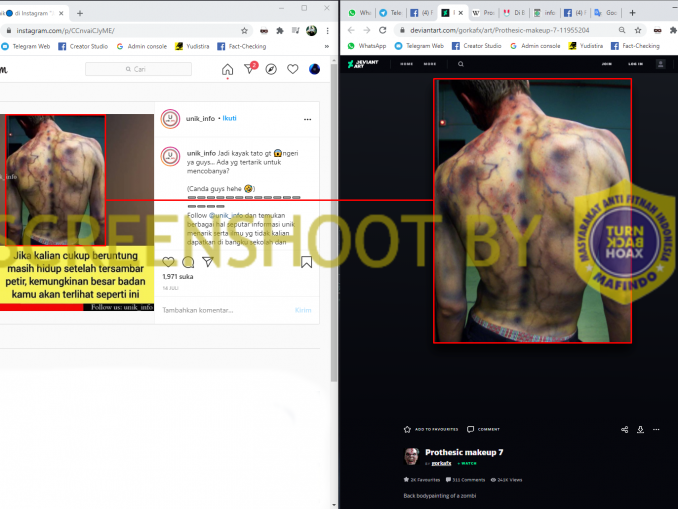Focus the Instagram Cari search field
Screen dimensions: 678x509
pyautogui.click(x=138, y=69)
